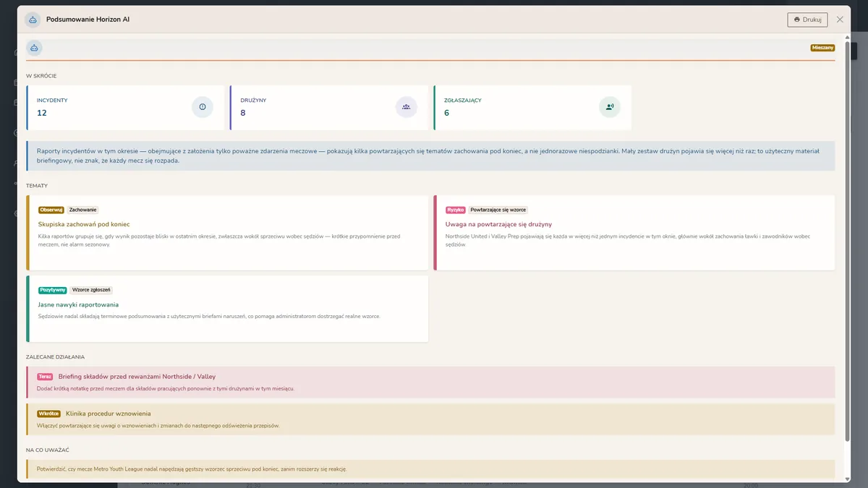Click the Powtarzające się wzorce tag
Screen dimensions: 868x488
tap(498, 210)
